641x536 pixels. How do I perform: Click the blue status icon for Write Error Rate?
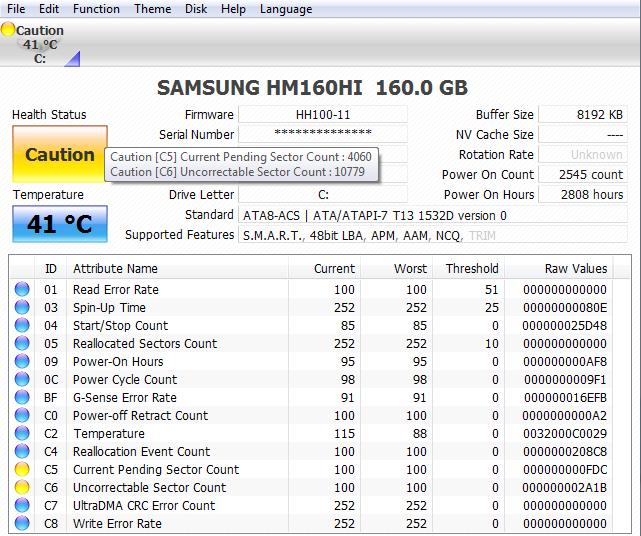point(22,523)
